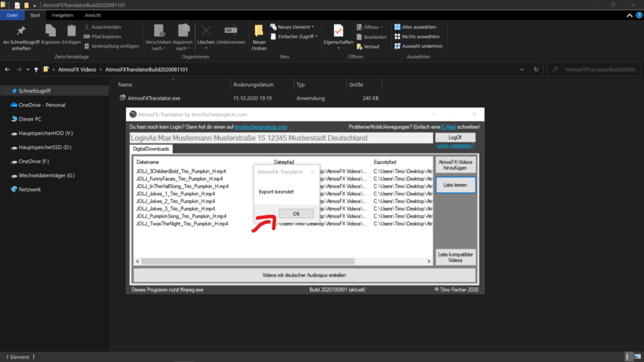Open Eigenschaften with the checkmark icon
Image resolution: width=644 pixels, height=362 pixels.
coord(338,31)
